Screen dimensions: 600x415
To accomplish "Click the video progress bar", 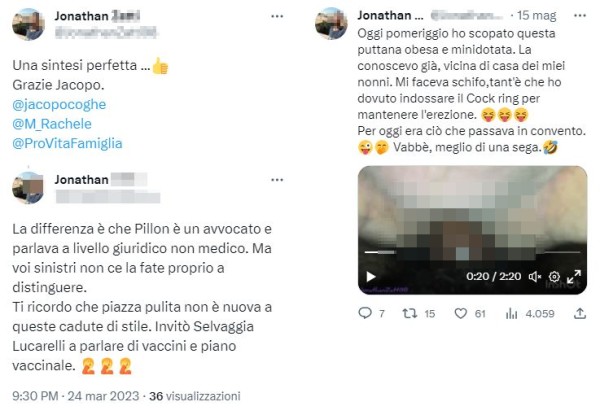I will [472, 252].
